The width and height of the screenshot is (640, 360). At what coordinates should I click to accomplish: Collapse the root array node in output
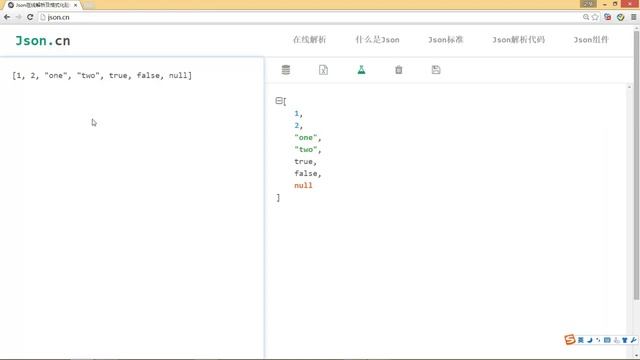[279, 100]
